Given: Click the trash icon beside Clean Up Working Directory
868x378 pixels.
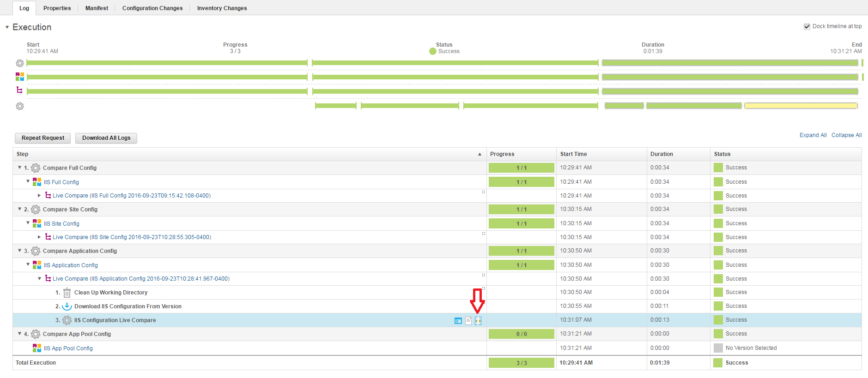Looking at the screenshot, I should tap(67, 293).
